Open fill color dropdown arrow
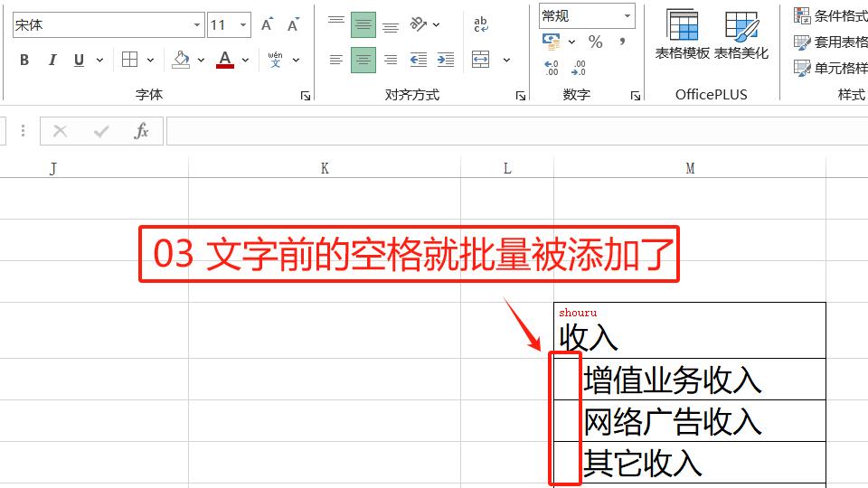This screenshot has width=868, height=488. (x=201, y=60)
